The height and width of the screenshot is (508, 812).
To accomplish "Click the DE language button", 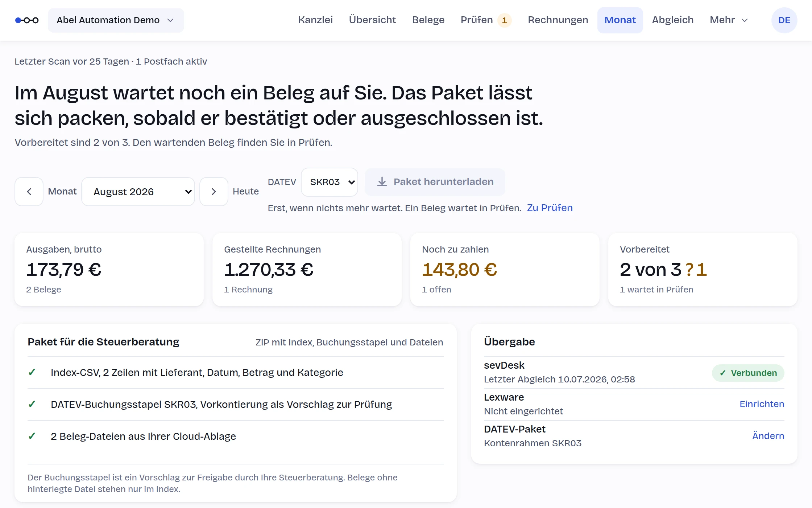I will tap(784, 20).
